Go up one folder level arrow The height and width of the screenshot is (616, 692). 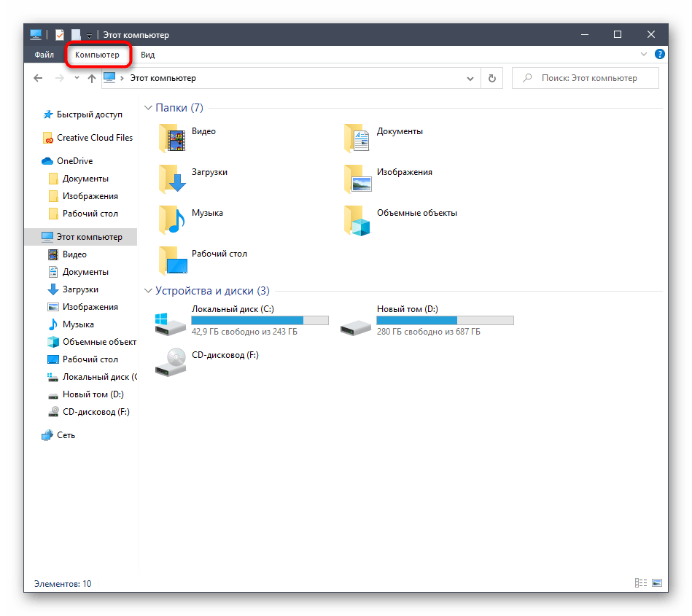[x=92, y=78]
